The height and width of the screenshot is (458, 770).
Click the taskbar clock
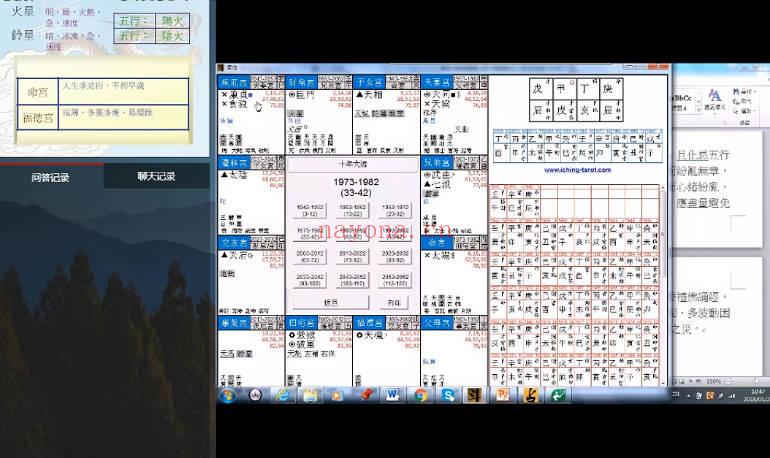tap(757, 395)
